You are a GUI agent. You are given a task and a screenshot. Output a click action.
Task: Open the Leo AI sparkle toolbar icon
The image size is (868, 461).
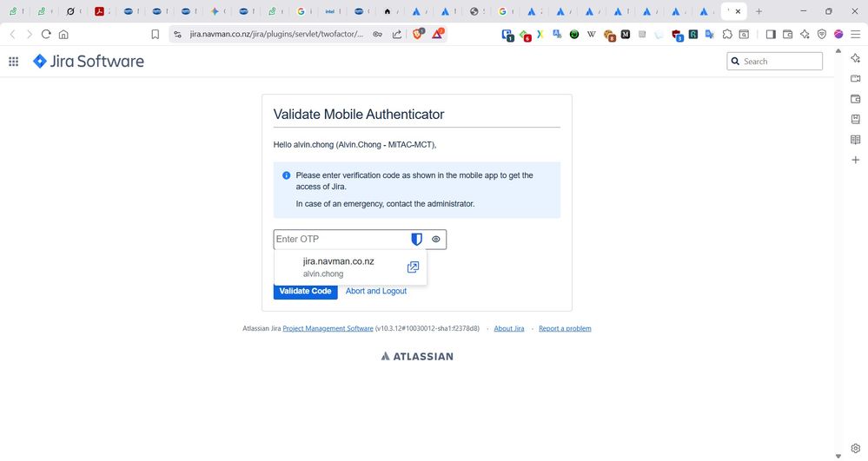pyautogui.click(x=805, y=35)
